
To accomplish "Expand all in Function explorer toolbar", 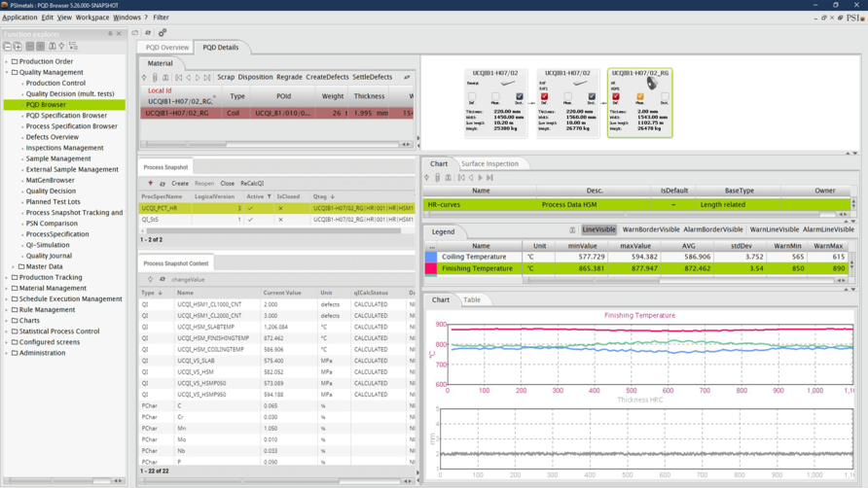I will [18, 47].
